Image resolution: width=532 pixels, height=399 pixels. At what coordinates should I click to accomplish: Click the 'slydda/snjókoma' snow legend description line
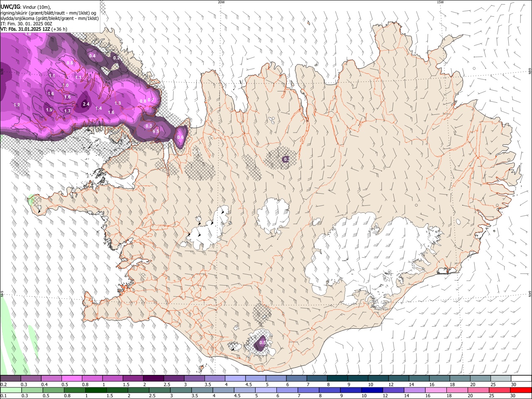[x=49, y=18]
